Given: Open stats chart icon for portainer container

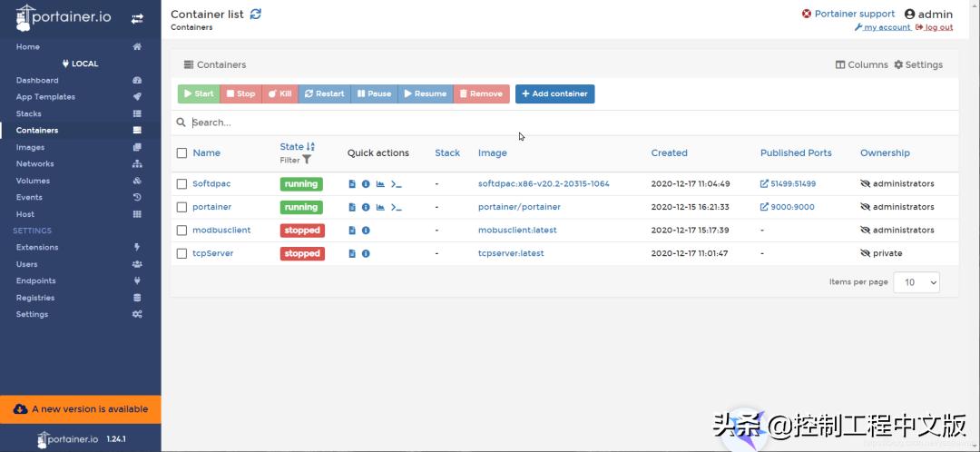Looking at the screenshot, I should point(380,208).
